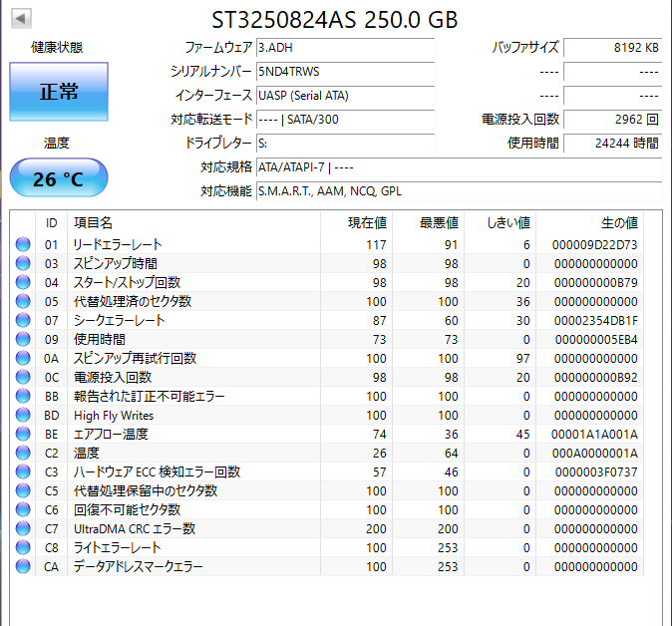Image resolution: width=672 pixels, height=626 pixels.
Task: Click status orb for ID C7 row
Action: pyautogui.click(x=23, y=528)
